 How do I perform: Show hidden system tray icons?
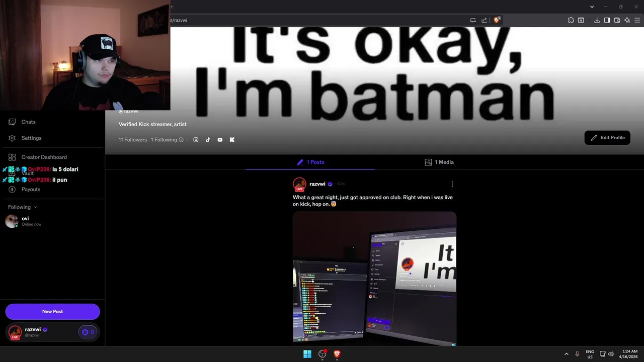point(566,354)
